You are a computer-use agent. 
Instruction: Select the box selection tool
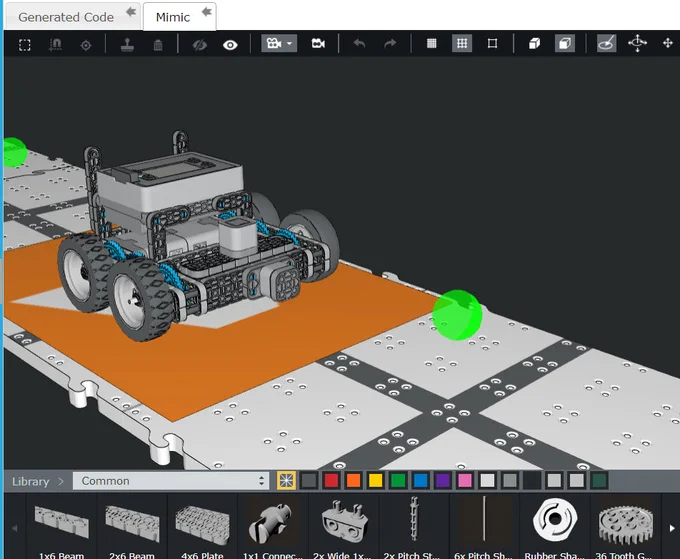(25, 44)
